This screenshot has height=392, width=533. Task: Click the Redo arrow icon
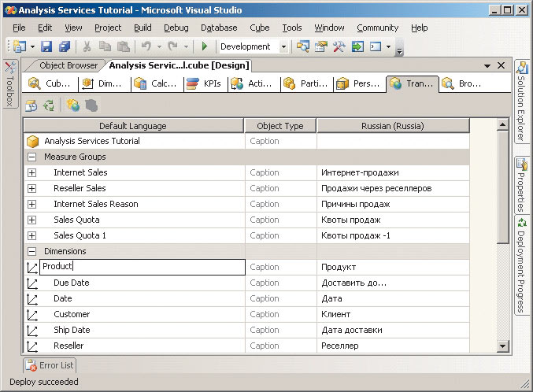point(173,46)
